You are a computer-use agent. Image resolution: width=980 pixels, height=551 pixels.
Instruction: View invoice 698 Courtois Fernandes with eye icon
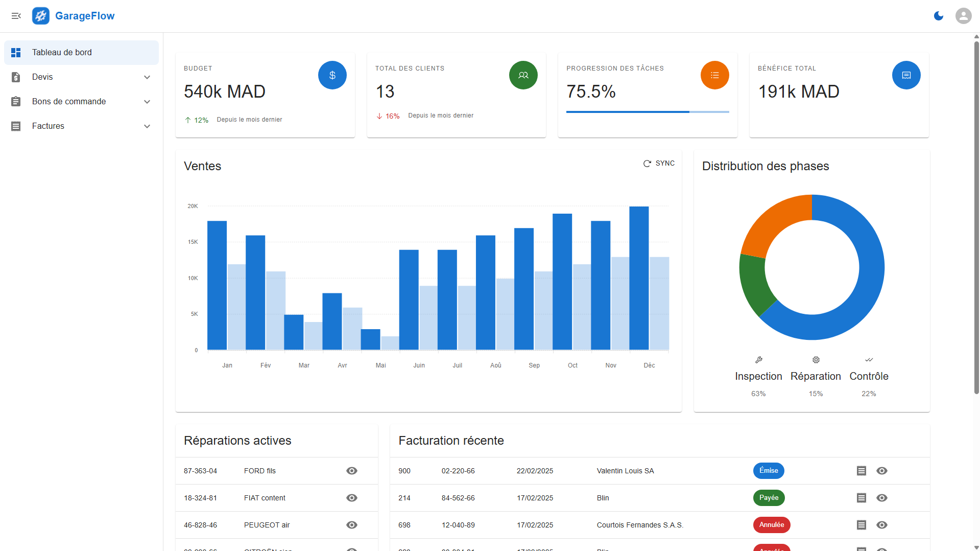(881, 525)
